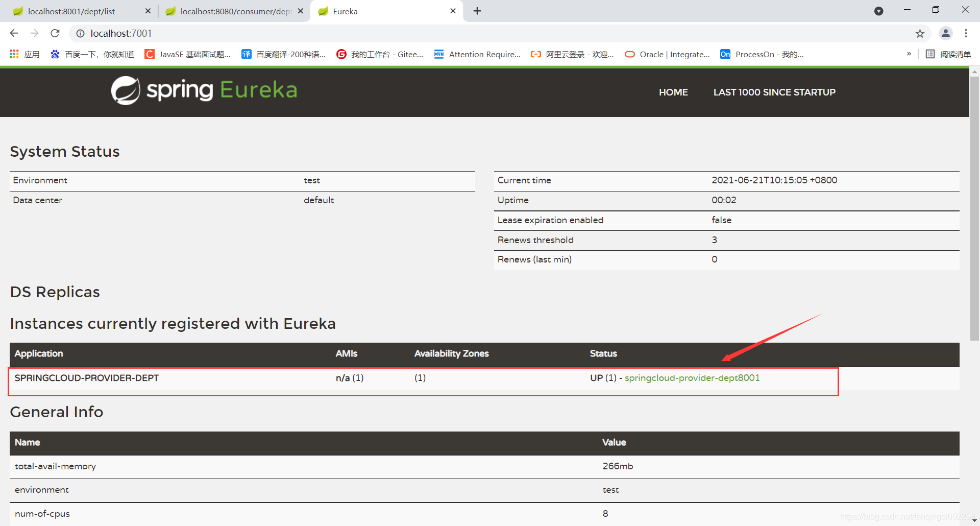
Task: Open ProcessOn bookmark
Action: click(762, 54)
